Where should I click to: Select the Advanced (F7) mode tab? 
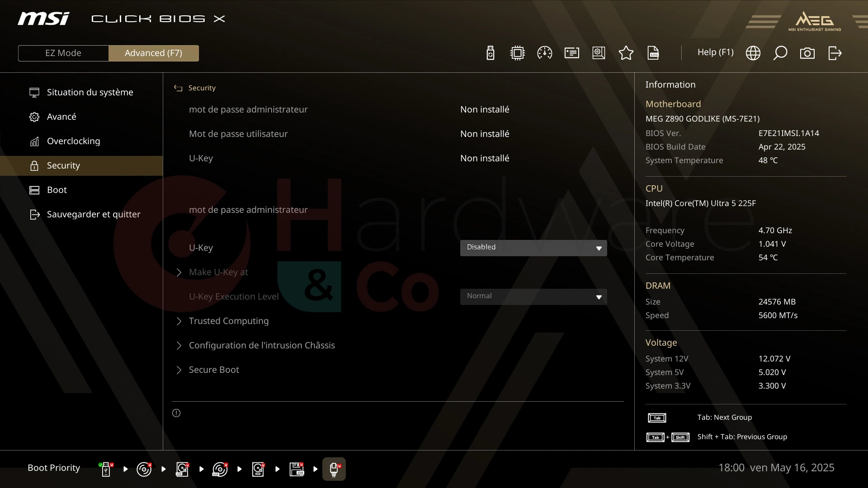click(x=154, y=53)
